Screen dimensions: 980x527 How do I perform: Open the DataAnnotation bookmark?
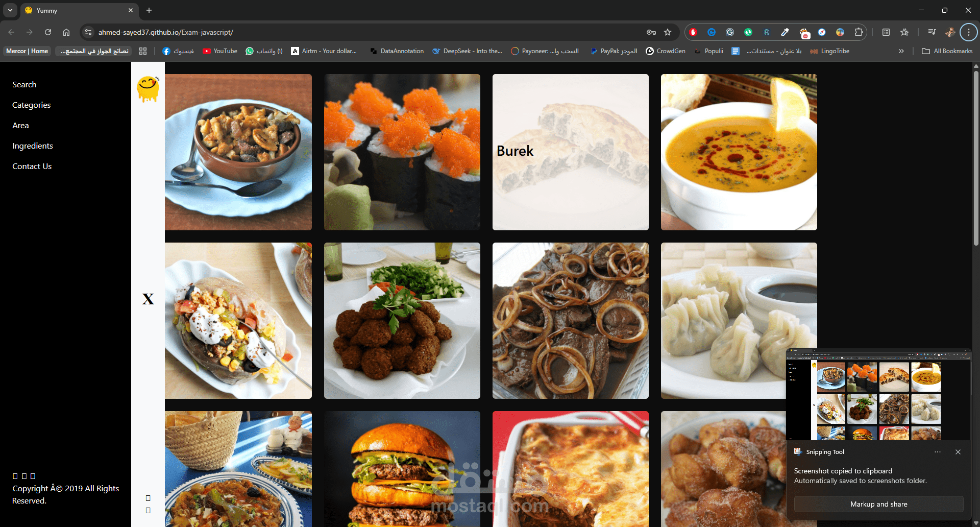[x=397, y=51]
